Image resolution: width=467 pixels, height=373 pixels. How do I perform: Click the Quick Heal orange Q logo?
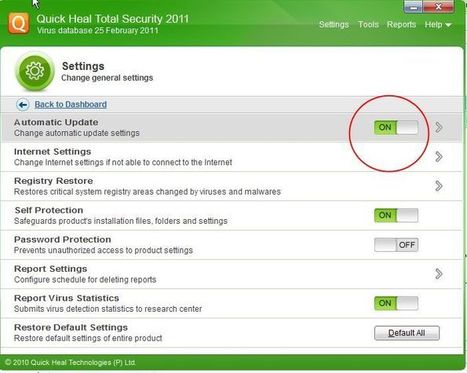click(19, 23)
